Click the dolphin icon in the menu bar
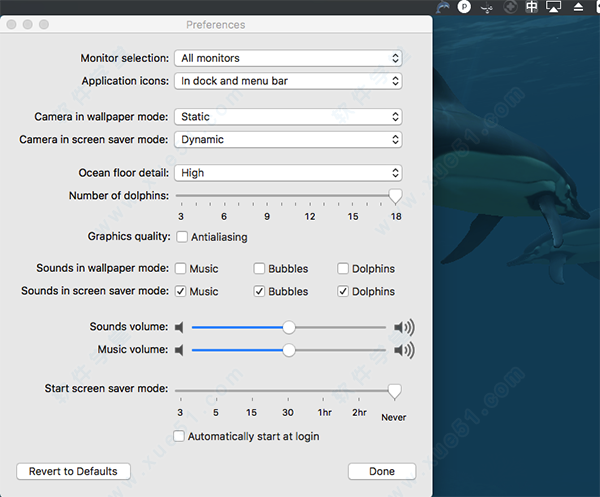The height and width of the screenshot is (497, 600). coord(443,7)
